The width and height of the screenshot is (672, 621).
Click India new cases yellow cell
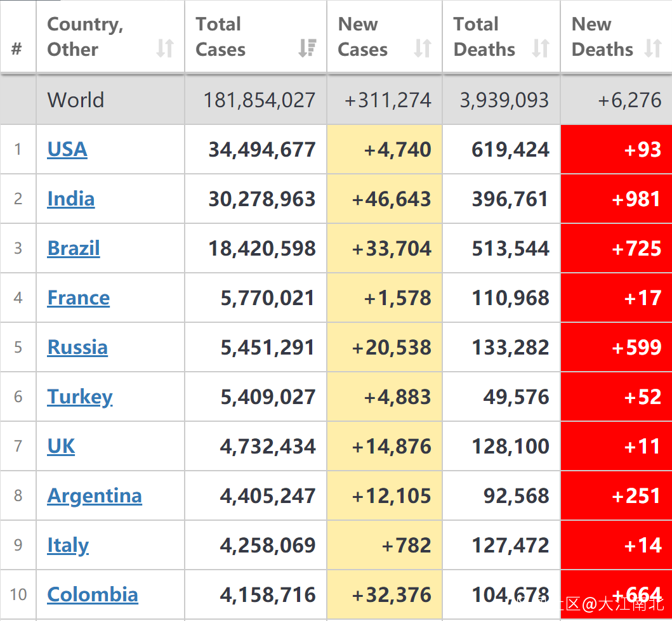tap(385, 199)
